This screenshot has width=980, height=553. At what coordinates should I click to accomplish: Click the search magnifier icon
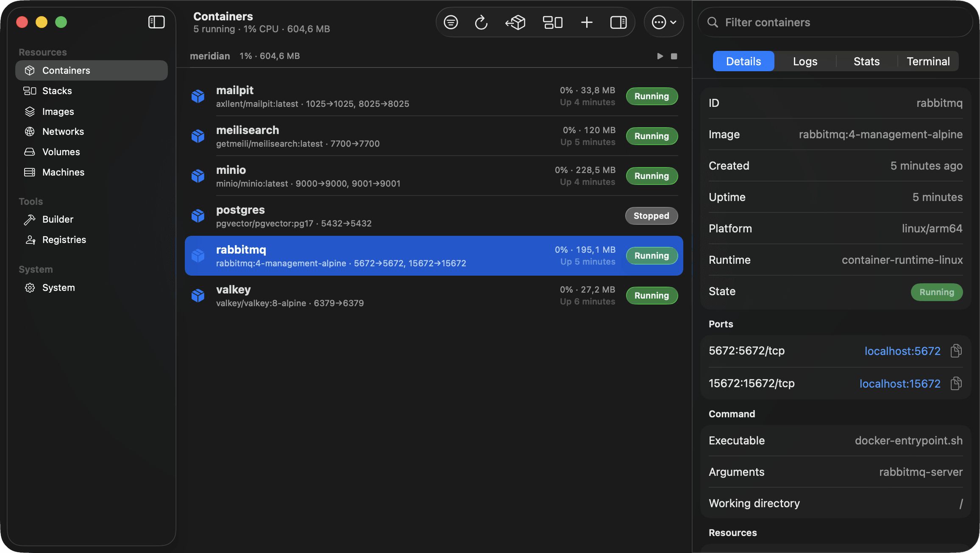(713, 22)
